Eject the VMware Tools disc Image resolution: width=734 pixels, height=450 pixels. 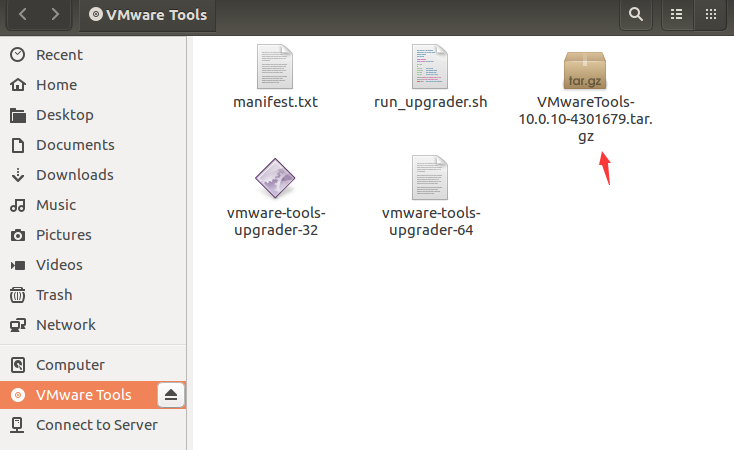pyautogui.click(x=171, y=395)
